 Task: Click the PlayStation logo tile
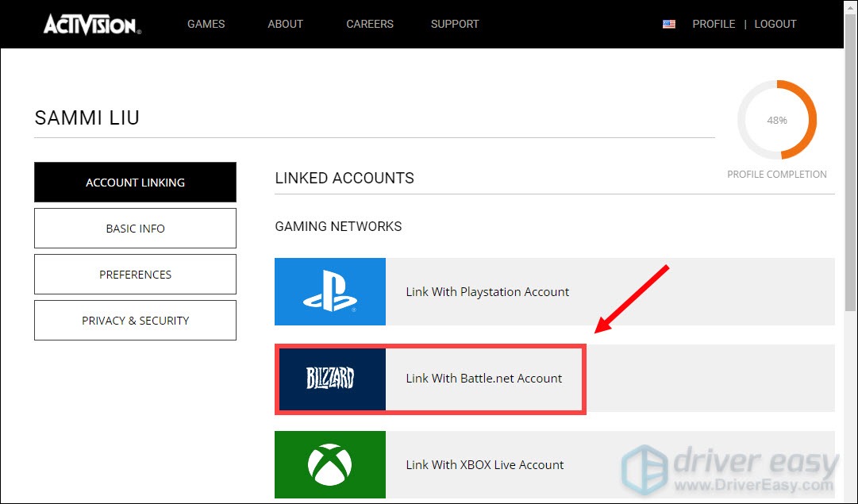[330, 291]
